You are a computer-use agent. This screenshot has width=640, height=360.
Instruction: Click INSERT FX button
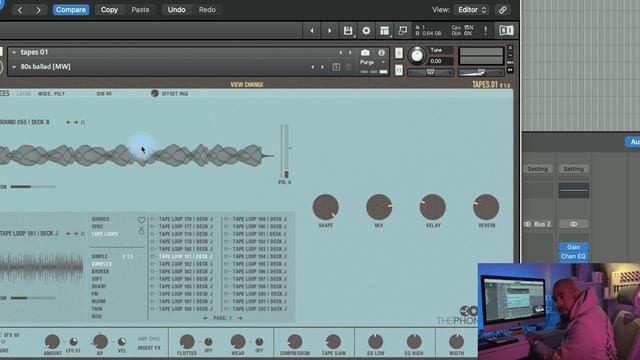point(149,348)
